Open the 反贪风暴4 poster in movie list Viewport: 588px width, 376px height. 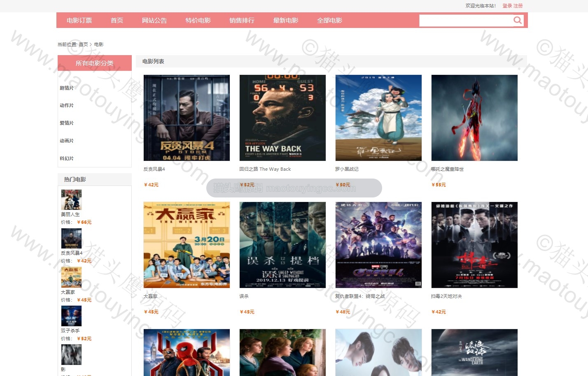(x=187, y=118)
